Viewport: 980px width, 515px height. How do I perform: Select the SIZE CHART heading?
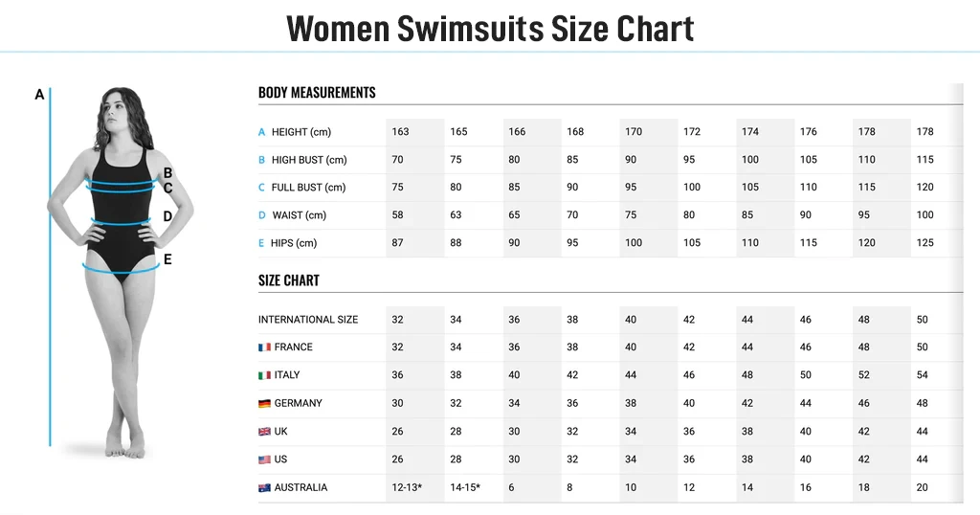point(289,280)
